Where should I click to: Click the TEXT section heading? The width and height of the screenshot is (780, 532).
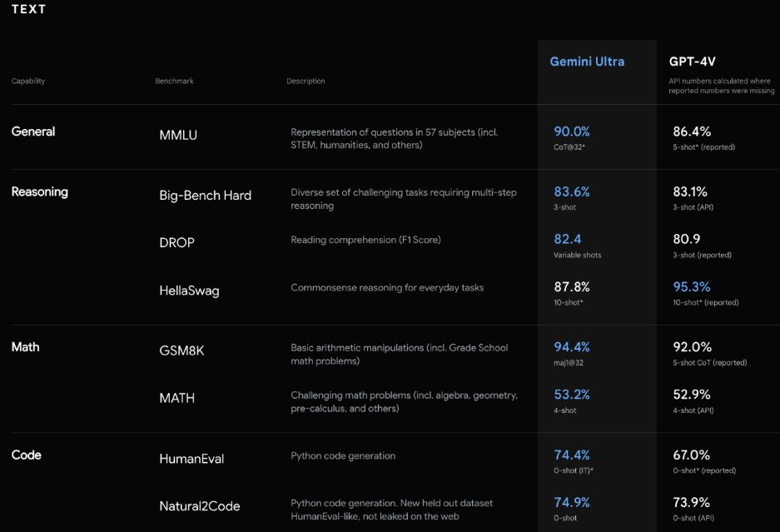(x=28, y=9)
